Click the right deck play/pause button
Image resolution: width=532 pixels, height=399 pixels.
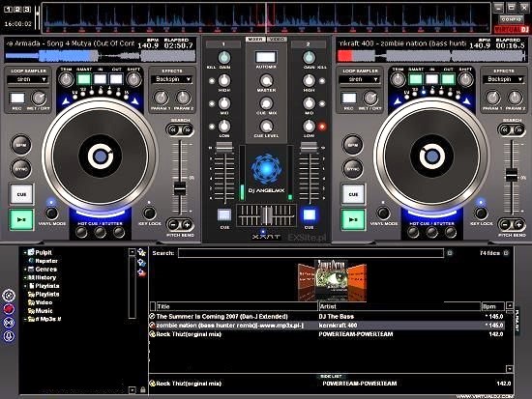tap(353, 219)
